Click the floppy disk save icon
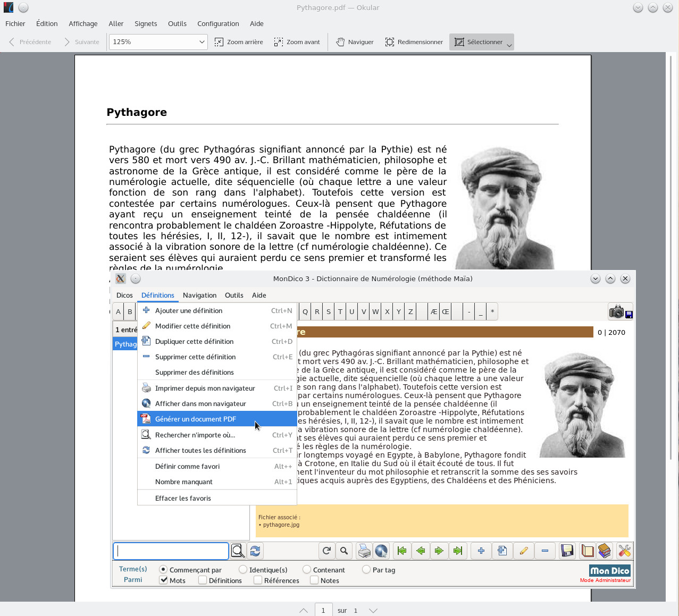This screenshot has height=616, width=679. click(x=567, y=551)
